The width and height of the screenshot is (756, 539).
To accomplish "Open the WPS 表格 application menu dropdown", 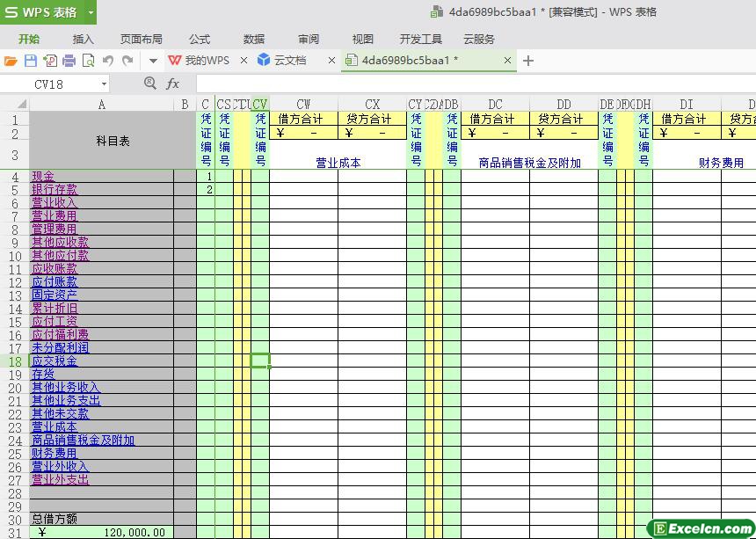I will (91, 12).
